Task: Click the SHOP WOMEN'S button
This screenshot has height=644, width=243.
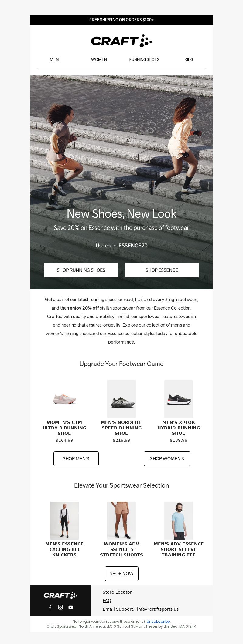Action: click(x=167, y=459)
